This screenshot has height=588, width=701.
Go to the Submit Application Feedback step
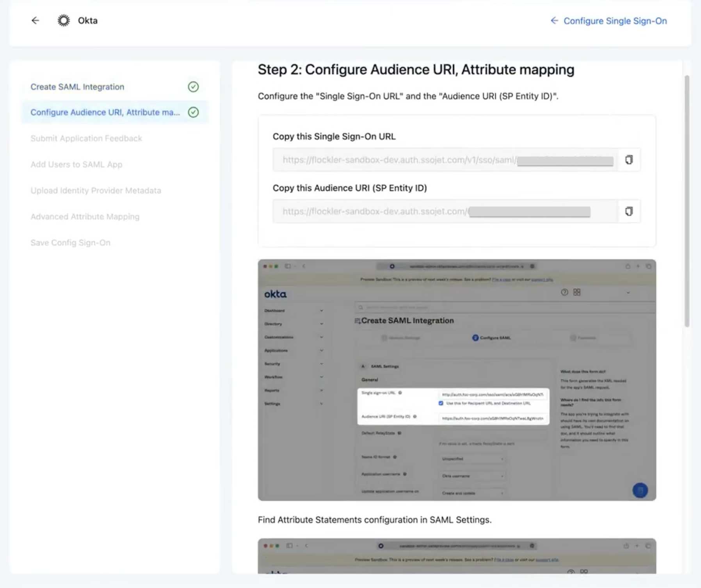(86, 138)
